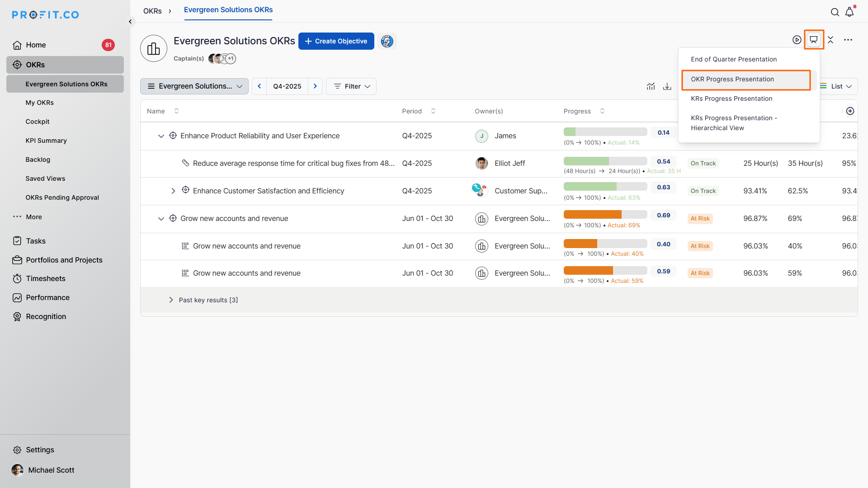Click the search magnifier icon
Screen dimensions: 868x488
tap(835, 12)
